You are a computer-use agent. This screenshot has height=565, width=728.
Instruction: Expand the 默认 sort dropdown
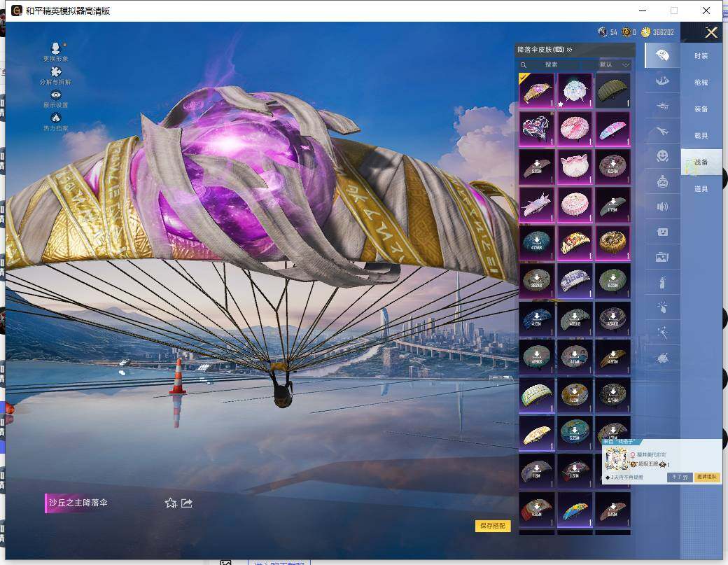point(615,64)
